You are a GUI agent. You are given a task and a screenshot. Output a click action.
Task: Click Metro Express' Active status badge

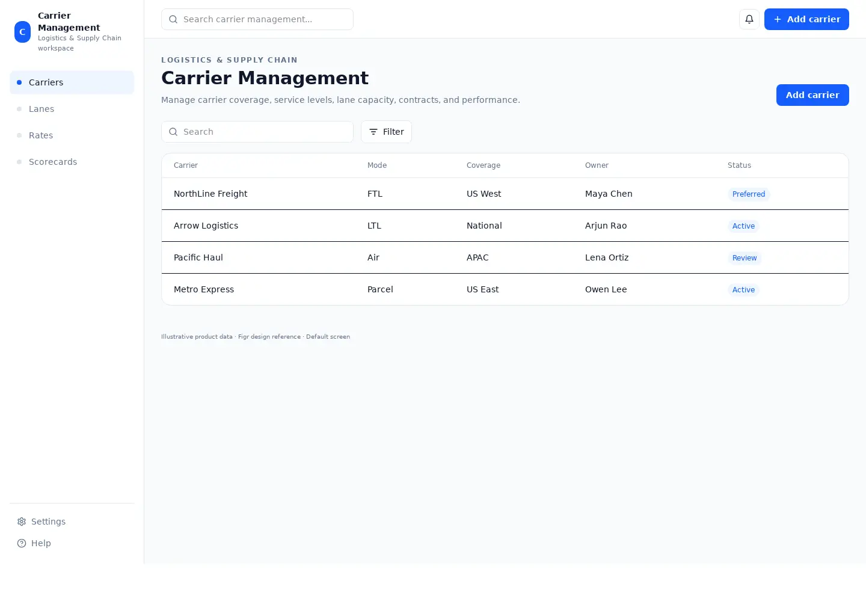click(743, 290)
